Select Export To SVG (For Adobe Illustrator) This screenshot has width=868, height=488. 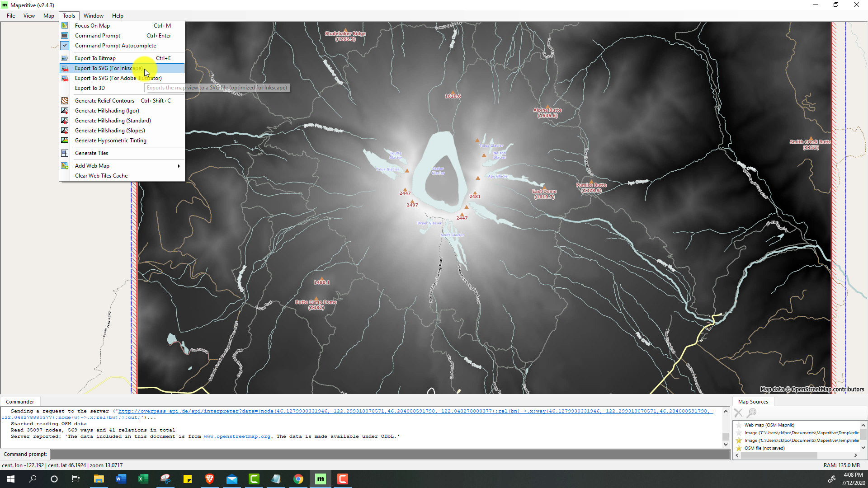click(x=118, y=78)
